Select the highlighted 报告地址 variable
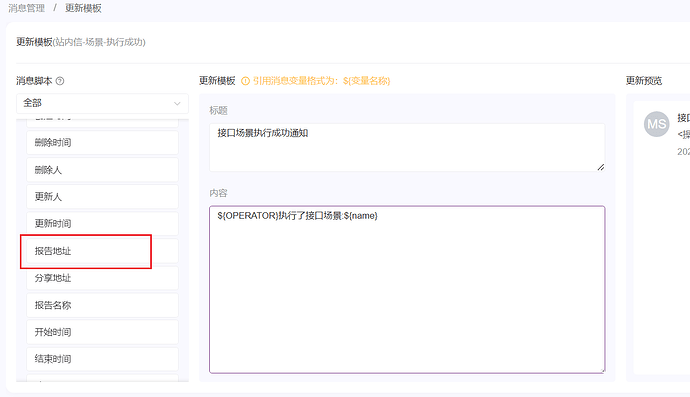The height and width of the screenshot is (397, 690). click(102, 251)
